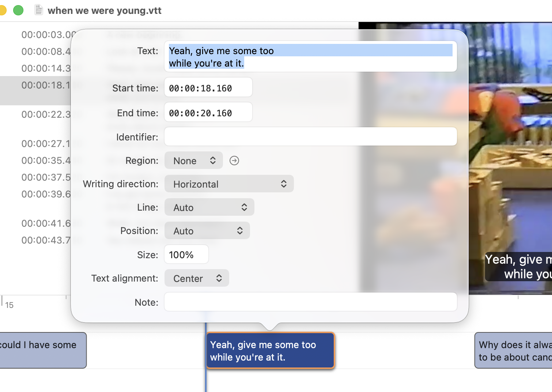This screenshot has width=552, height=392.
Task: Click the green zoom window button
Action: click(x=18, y=10)
